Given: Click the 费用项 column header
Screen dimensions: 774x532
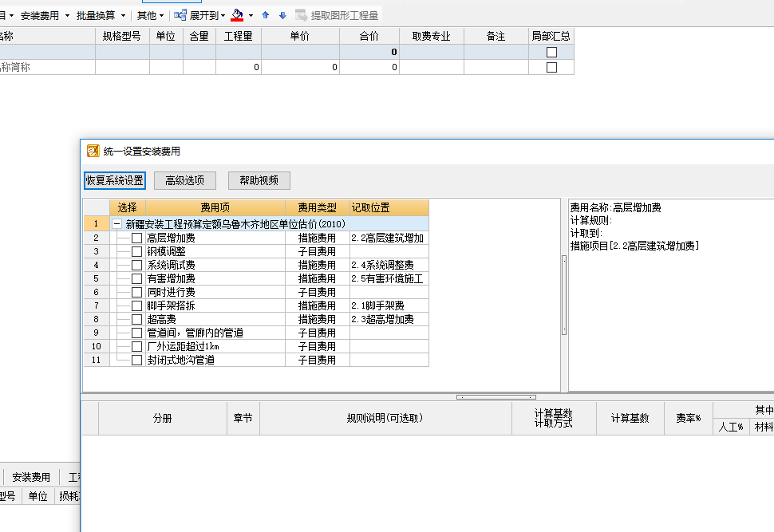Looking at the screenshot, I should 215,207.
